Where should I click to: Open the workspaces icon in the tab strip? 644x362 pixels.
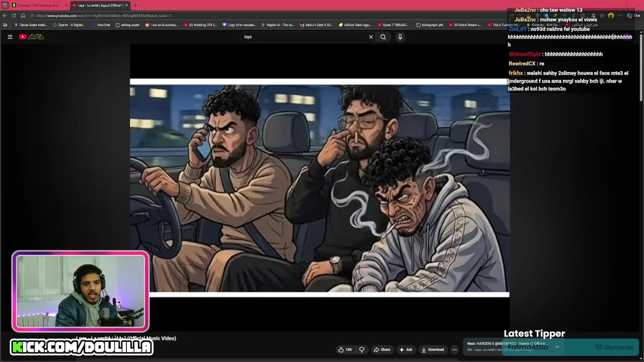(x=5, y=5)
